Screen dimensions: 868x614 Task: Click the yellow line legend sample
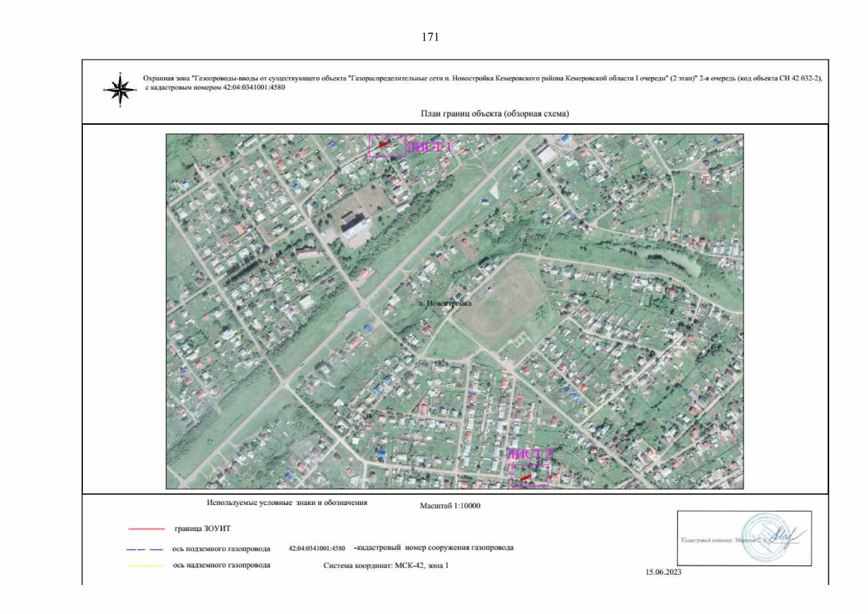(x=145, y=566)
